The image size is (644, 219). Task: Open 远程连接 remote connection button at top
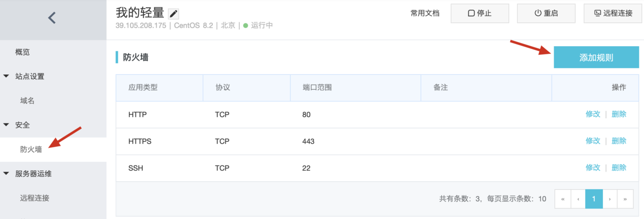pyautogui.click(x=613, y=13)
